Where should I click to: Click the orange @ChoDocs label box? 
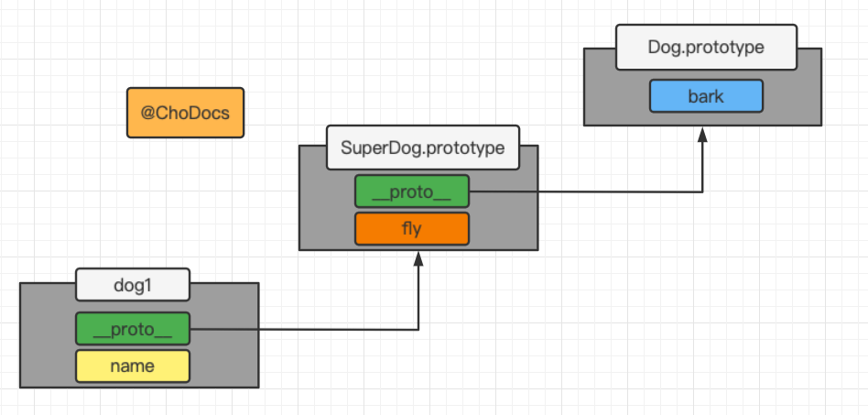185,113
